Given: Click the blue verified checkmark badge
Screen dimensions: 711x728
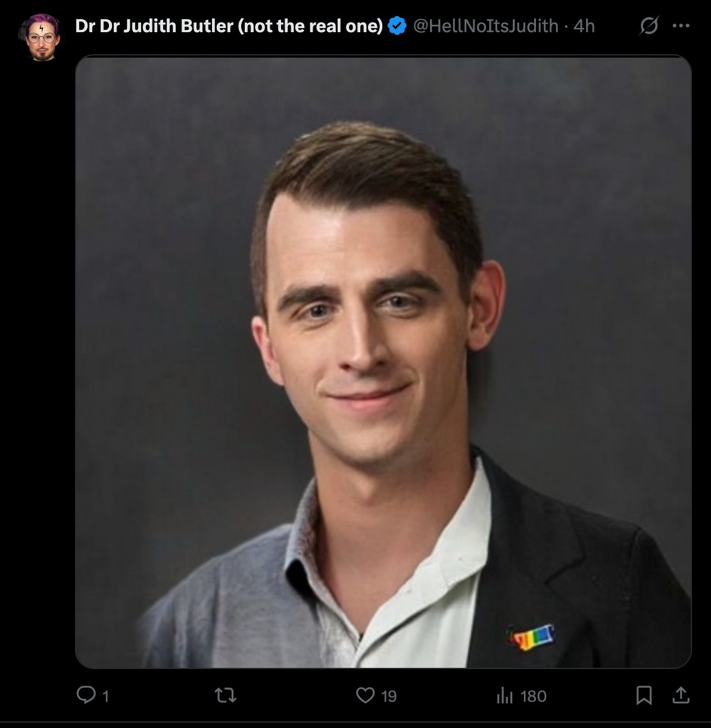Looking at the screenshot, I should (x=397, y=26).
